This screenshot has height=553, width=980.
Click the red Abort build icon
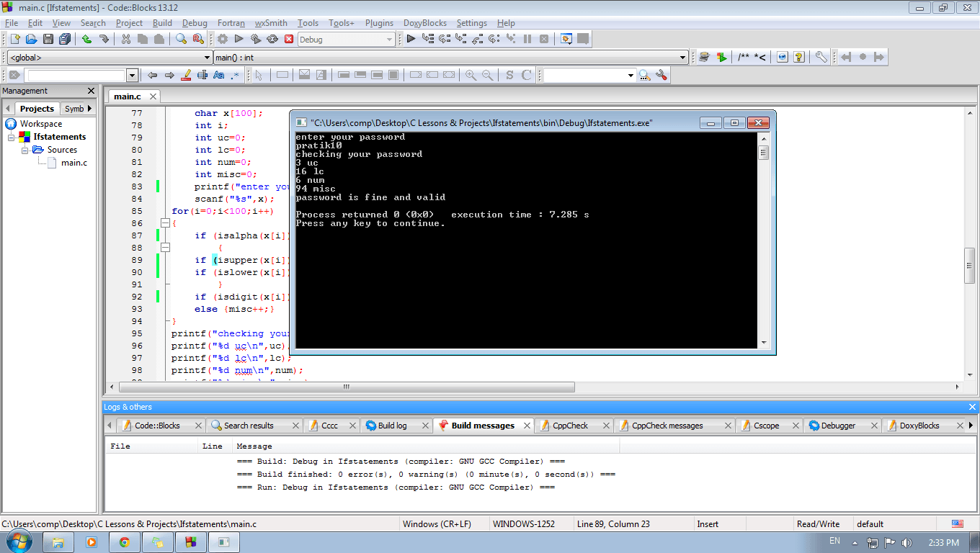point(289,39)
